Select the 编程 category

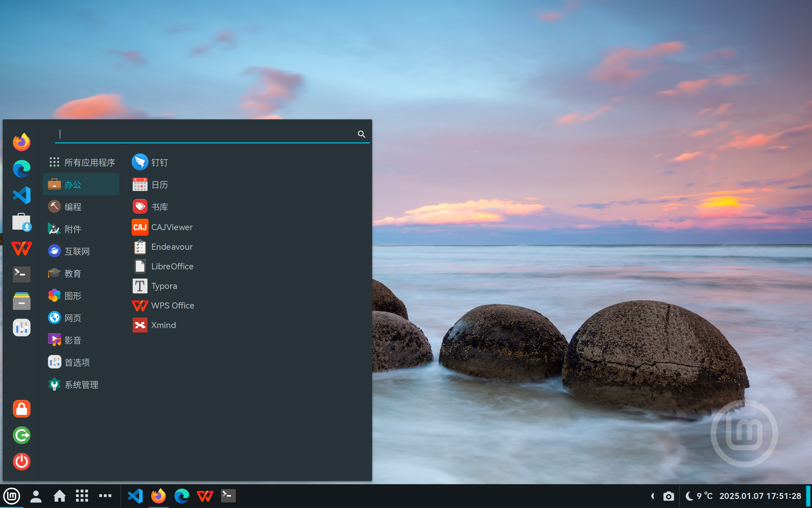(81, 207)
